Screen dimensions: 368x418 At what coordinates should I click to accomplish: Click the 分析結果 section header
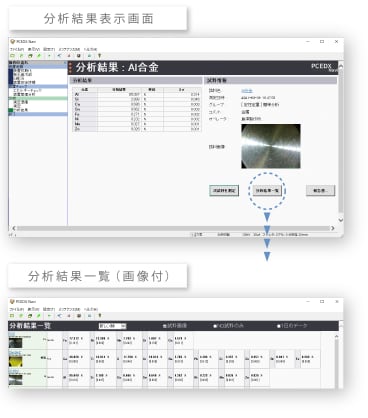(x=136, y=80)
